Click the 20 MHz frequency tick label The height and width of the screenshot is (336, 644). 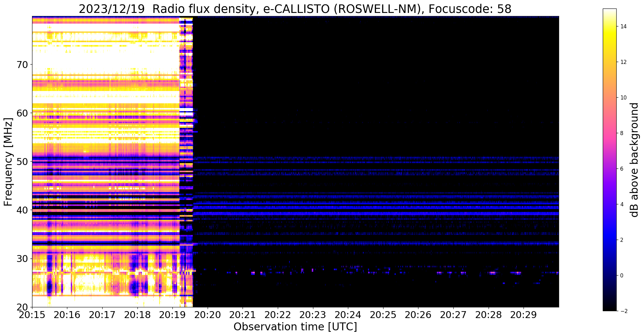22,307
